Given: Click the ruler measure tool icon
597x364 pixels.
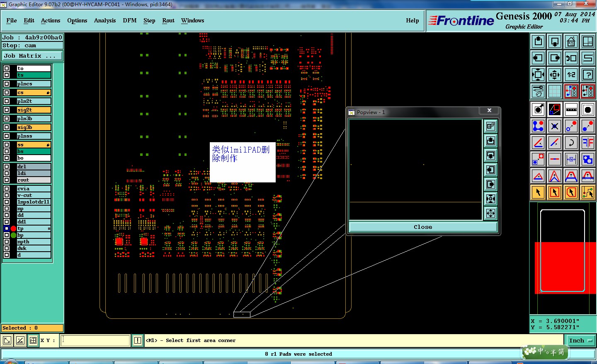Looking at the screenshot, I should click(571, 109).
